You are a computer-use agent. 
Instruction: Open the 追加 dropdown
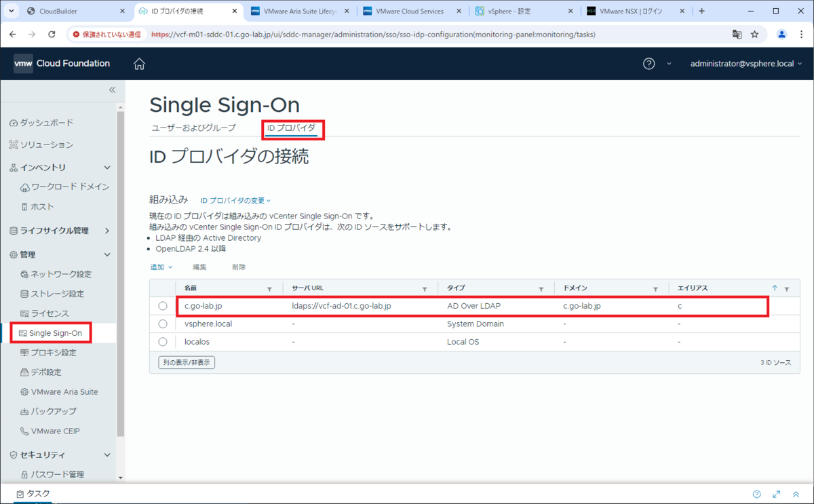tap(161, 267)
